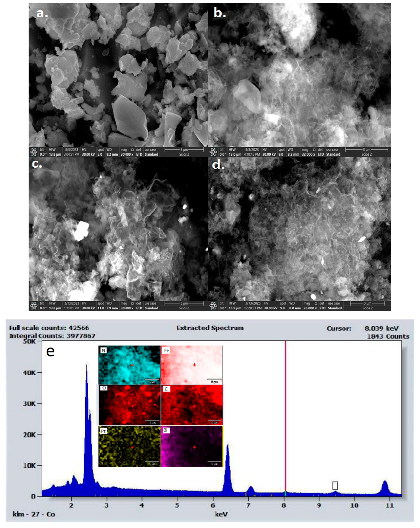
Task: Select SEM image panel c
Action: tap(118, 229)
